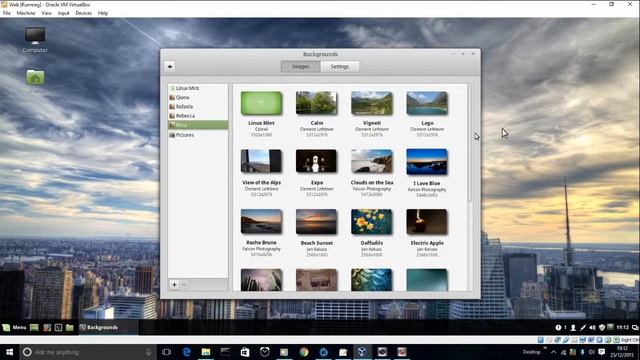Choose the I Love Blue wallpaper
Image resolution: width=640 pixels, height=360 pixels.
pos(427,162)
